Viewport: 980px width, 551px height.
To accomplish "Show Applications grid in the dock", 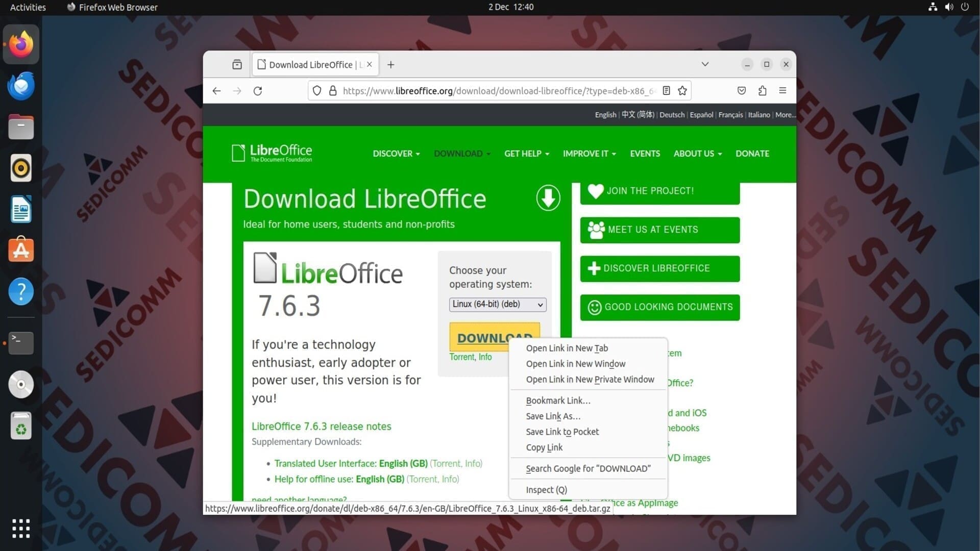I will [x=21, y=529].
